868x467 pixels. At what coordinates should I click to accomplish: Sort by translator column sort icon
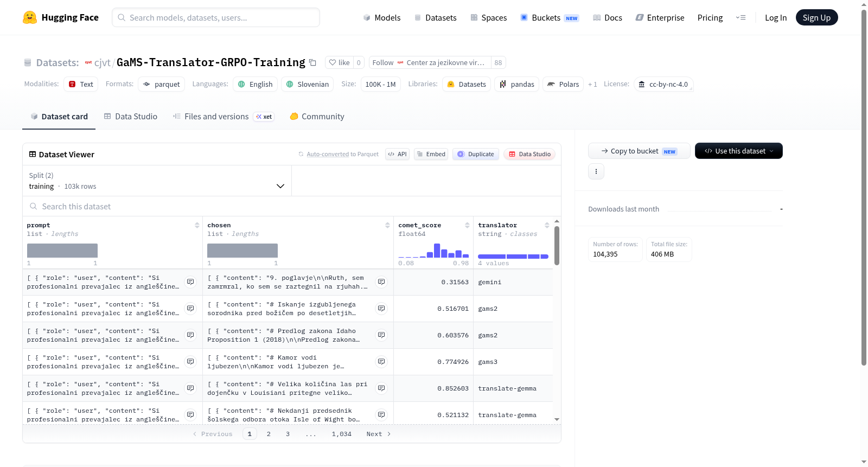click(x=547, y=225)
